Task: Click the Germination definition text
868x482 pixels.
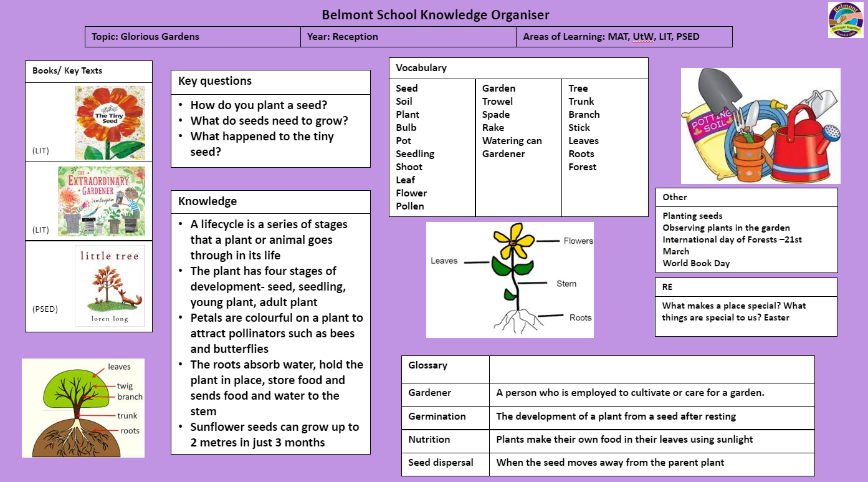Action: pos(616,417)
